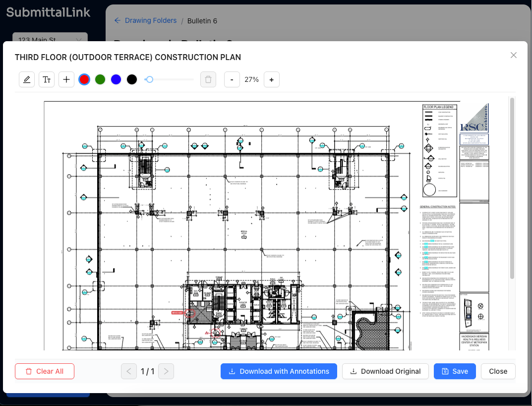
Task: Open the Drawing Folders breadcrumb link
Action: [x=150, y=20]
